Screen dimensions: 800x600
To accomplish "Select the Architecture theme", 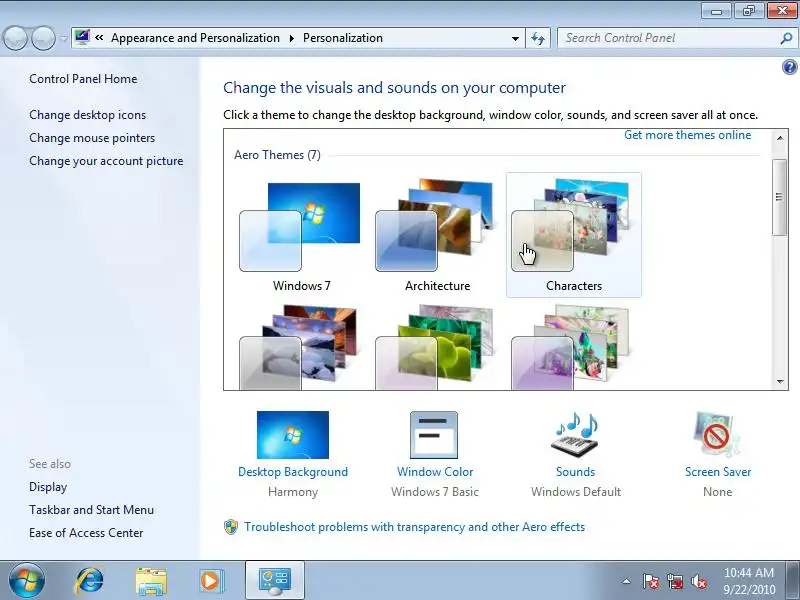I will [437, 236].
